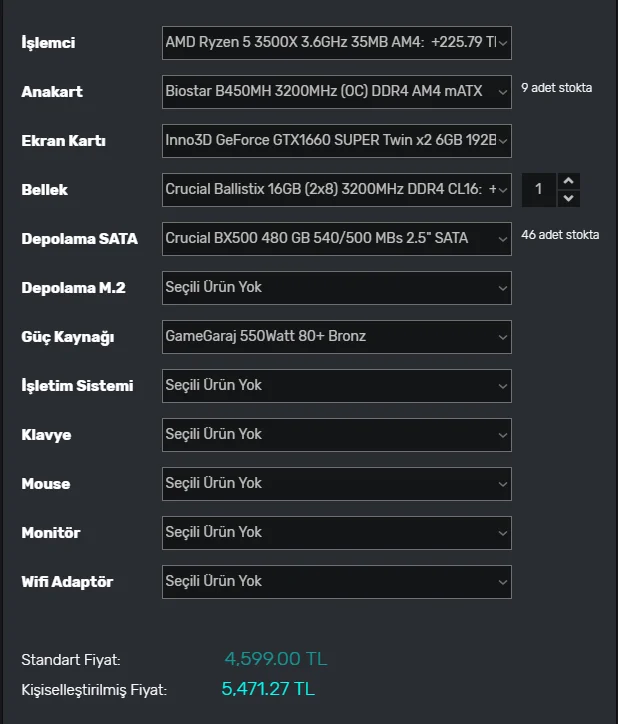
Task: Expand the Ekran Kartı selection list
Action: click(x=336, y=141)
